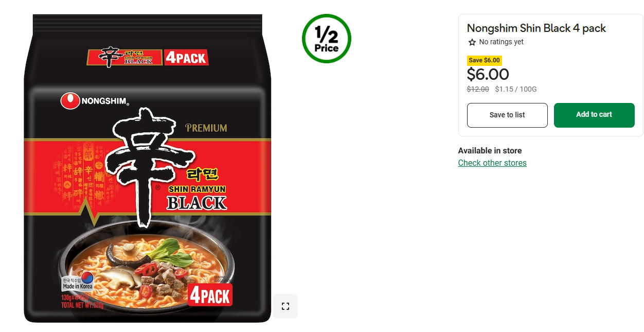The width and height of the screenshot is (644, 332).
Task: Click the Nongshim Shin Black 4 pack title
Action: [x=536, y=28]
